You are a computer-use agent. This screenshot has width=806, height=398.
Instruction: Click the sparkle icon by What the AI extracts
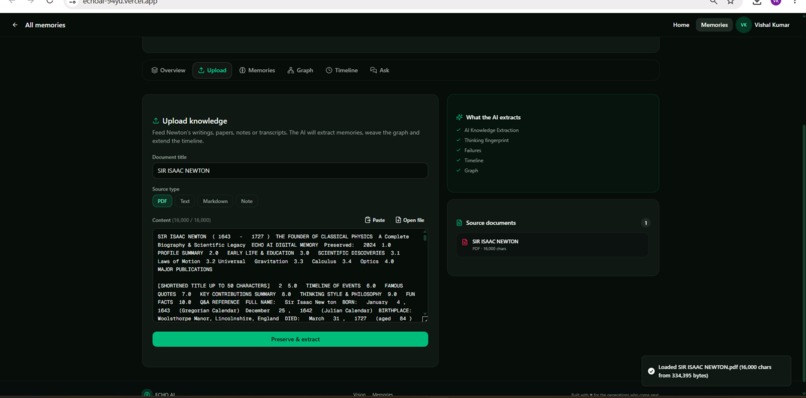459,117
